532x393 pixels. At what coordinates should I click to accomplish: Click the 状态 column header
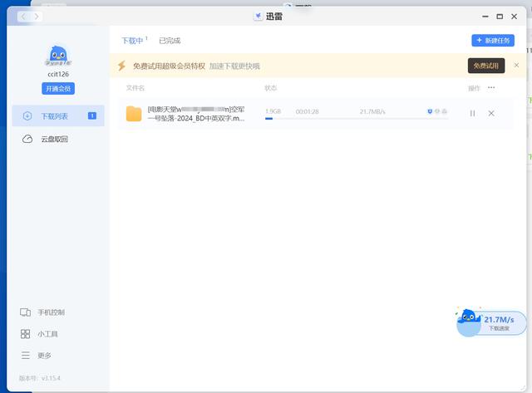coord(270,88)
